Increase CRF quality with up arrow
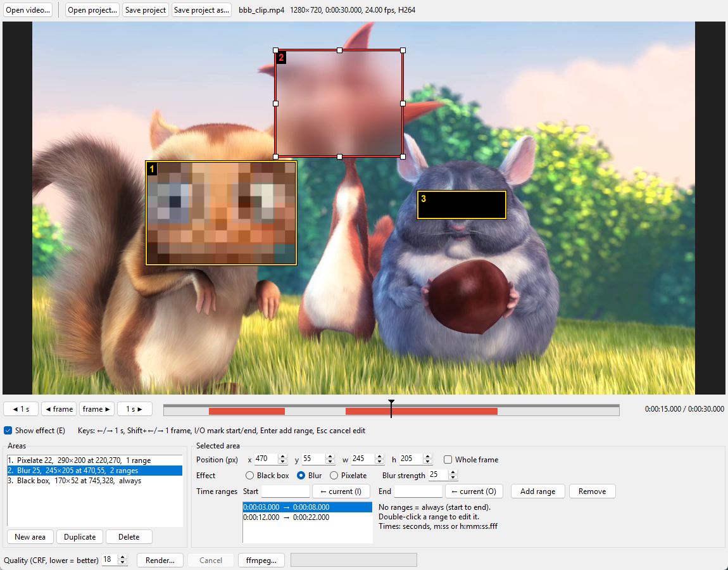 123,557
